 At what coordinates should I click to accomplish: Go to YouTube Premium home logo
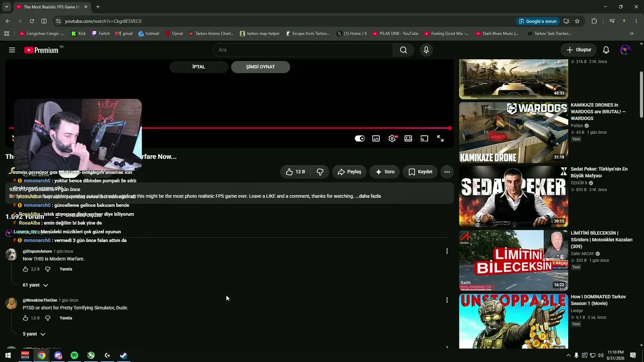[41, 50]
